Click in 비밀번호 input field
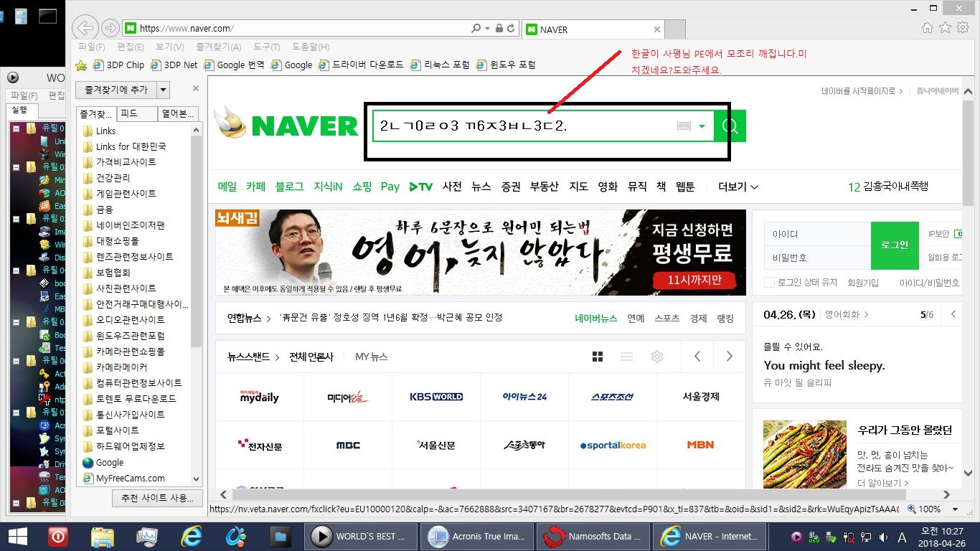The height and width of the screenshot is (551, 980). [818, 257]
